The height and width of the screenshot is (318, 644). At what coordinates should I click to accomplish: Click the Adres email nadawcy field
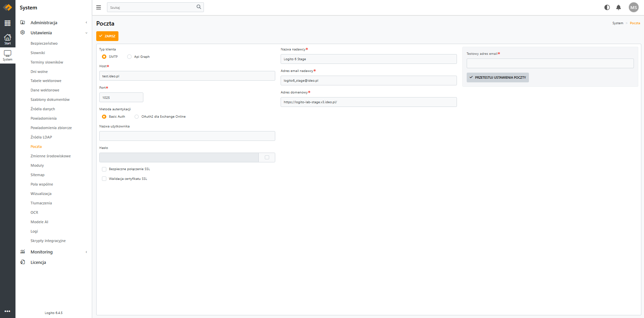369,81
